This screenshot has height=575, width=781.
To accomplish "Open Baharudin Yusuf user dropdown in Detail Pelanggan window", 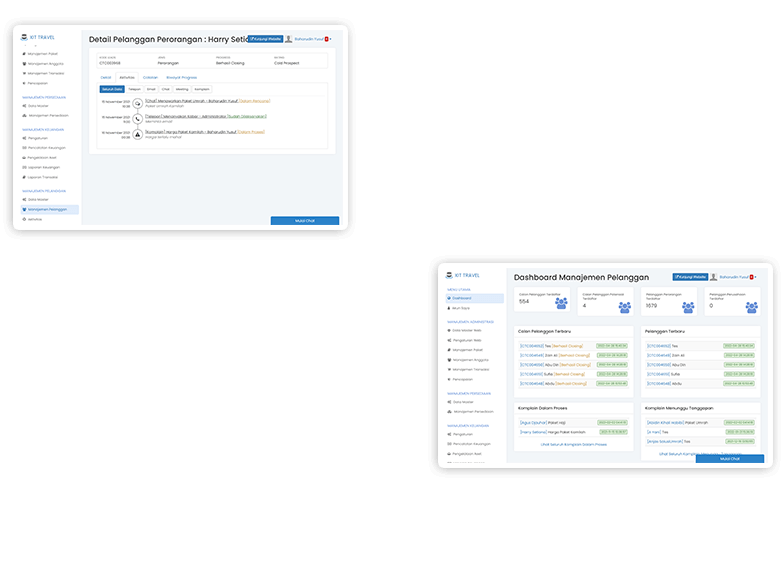I will click(307, 39).
